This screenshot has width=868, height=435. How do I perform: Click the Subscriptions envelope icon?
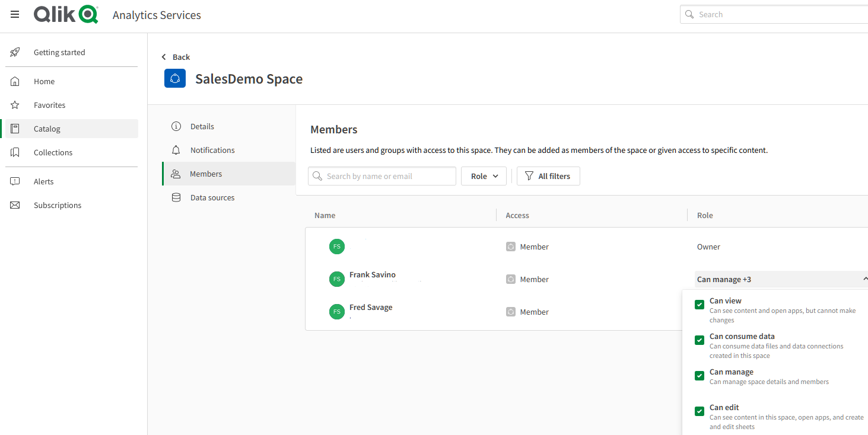pyautogui.click(x=15, y=205)
